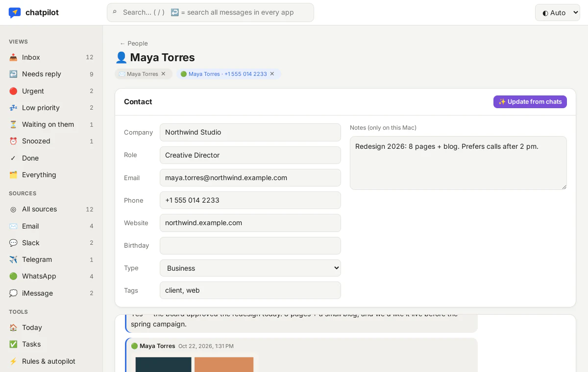Click the Everything label

[x=39, y=175]
